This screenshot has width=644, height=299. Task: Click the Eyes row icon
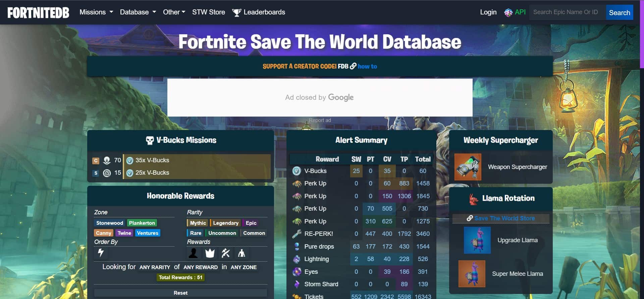(x=297, y=272)
